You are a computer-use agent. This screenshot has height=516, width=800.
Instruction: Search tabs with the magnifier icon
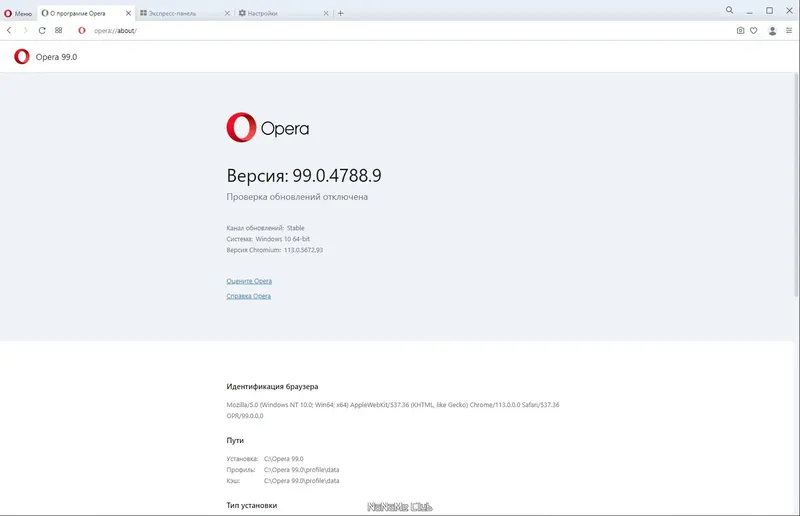[x=731, y=11]
